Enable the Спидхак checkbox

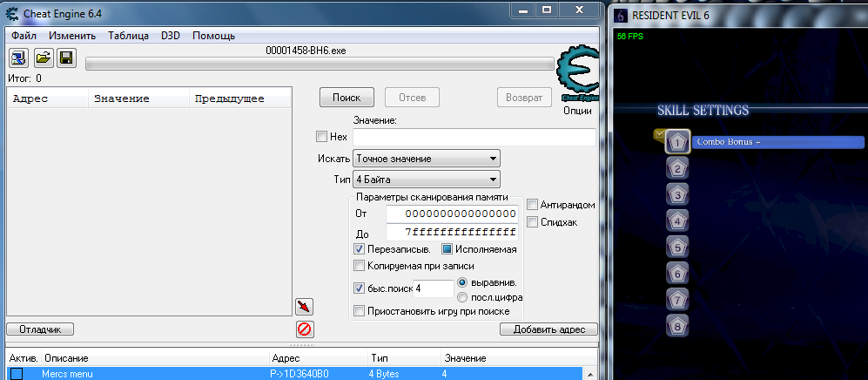532,222
